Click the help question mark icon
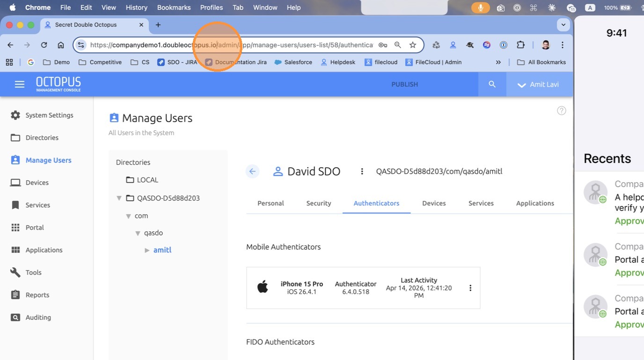Image resolution: width=644 pixels, height=360 pixels. point(561,110)
